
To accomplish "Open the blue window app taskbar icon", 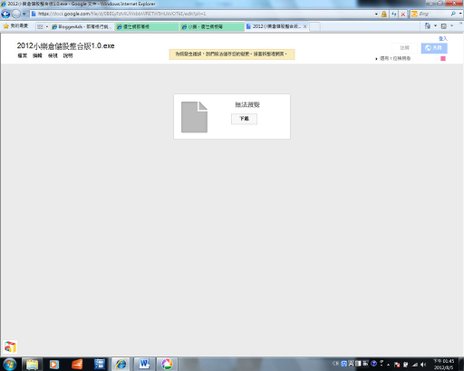I will click(x=99, y=364).
